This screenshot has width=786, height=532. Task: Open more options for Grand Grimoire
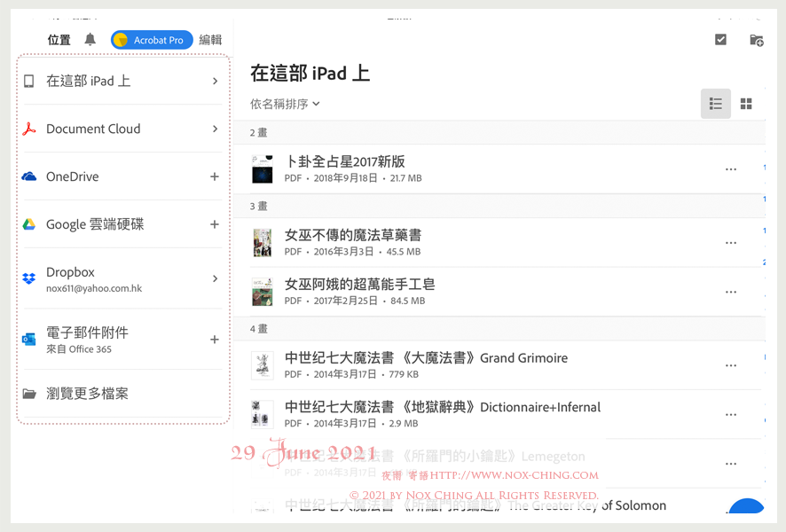(731, 365)
